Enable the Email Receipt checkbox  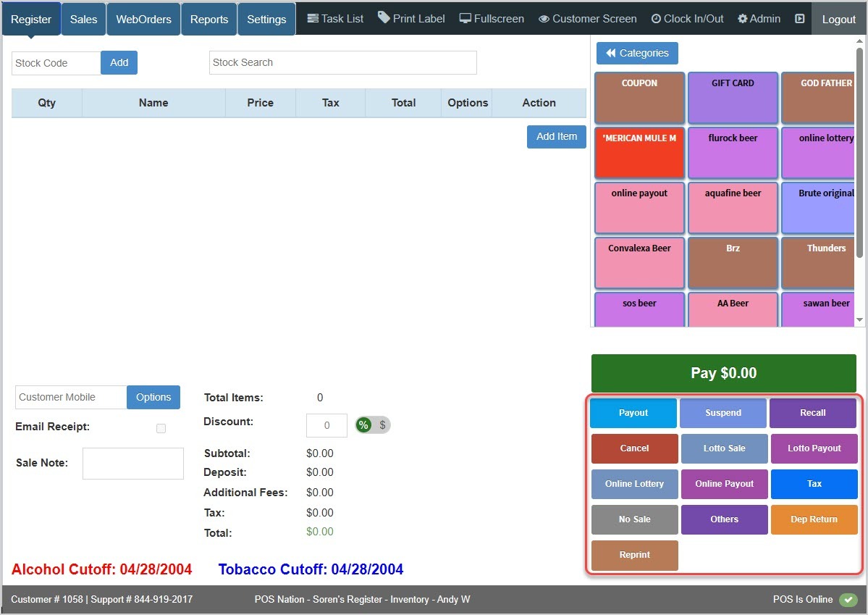pyautogui.click(x=161, y=428)
